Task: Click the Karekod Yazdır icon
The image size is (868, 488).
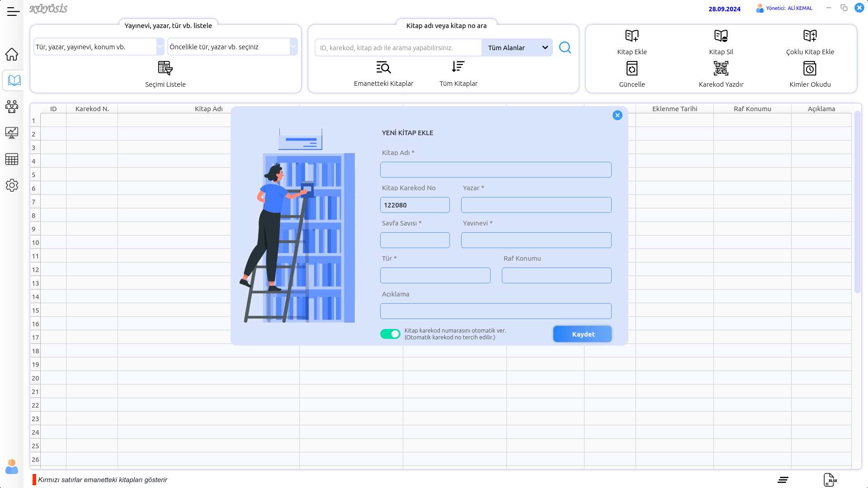Action: pos(721,69)
